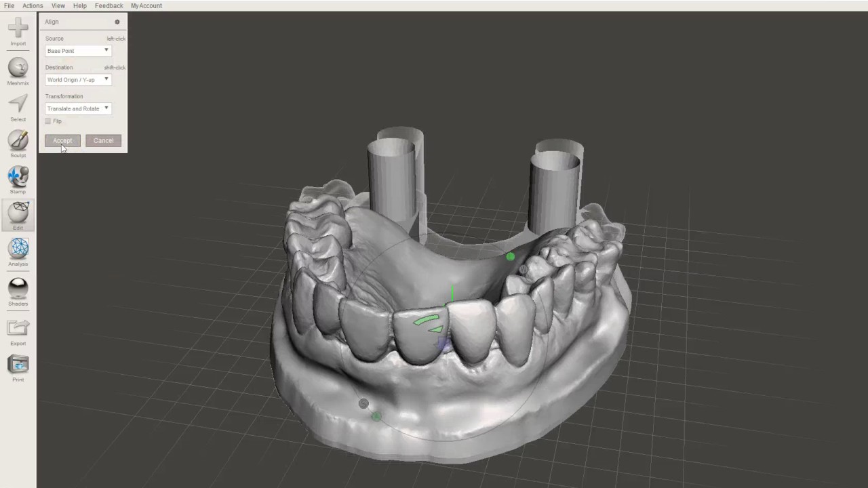This screenshot has height=488, width=868.
Task: Click green alignment point near molars
Action: 511,256
